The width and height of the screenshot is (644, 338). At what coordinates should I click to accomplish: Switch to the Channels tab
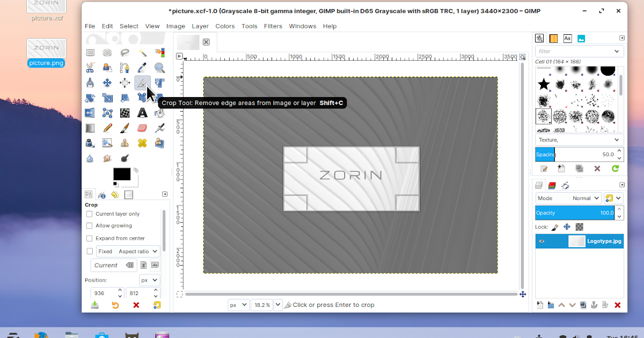pos(551,185)
